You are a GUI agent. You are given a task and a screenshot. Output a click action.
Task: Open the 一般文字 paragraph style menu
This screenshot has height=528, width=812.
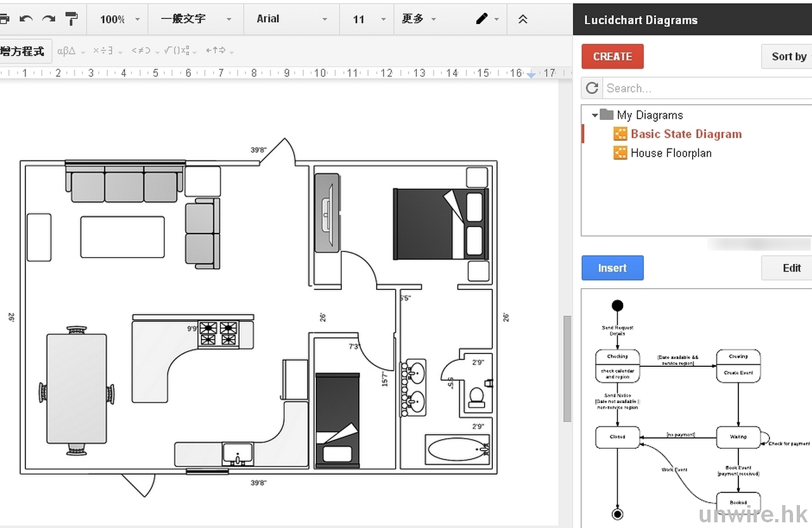click(195, 19)
